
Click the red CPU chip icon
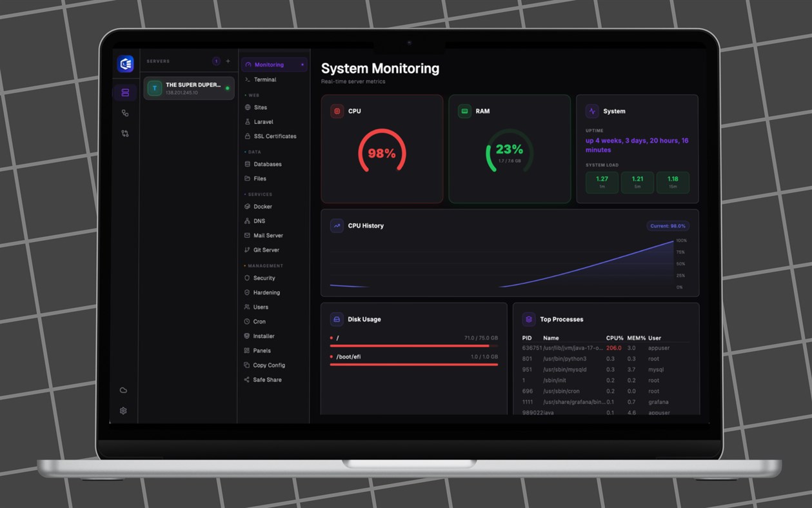337,111
